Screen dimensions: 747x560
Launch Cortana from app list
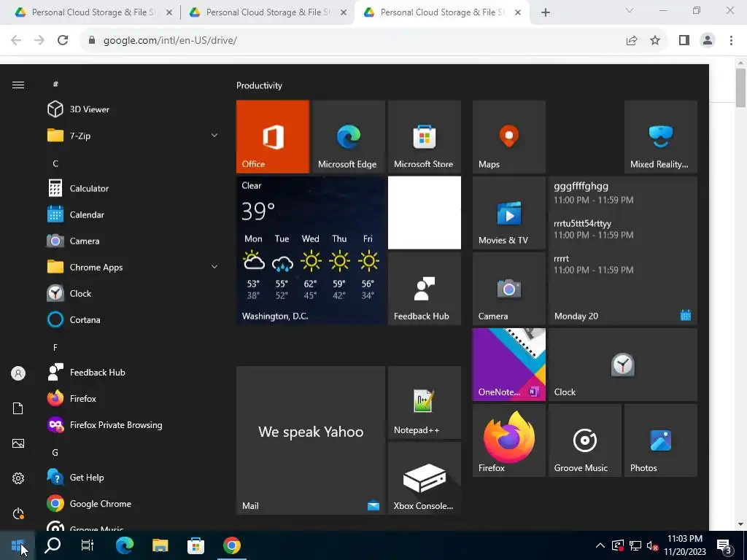point(133,319)
